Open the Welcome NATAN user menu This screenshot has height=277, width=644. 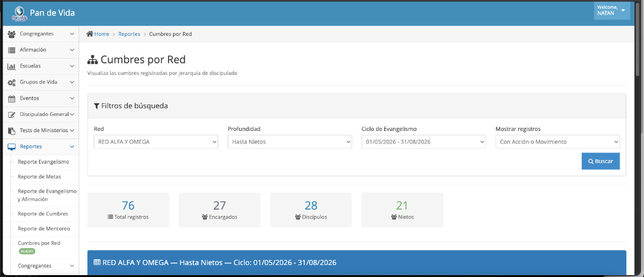click(611, 10)
